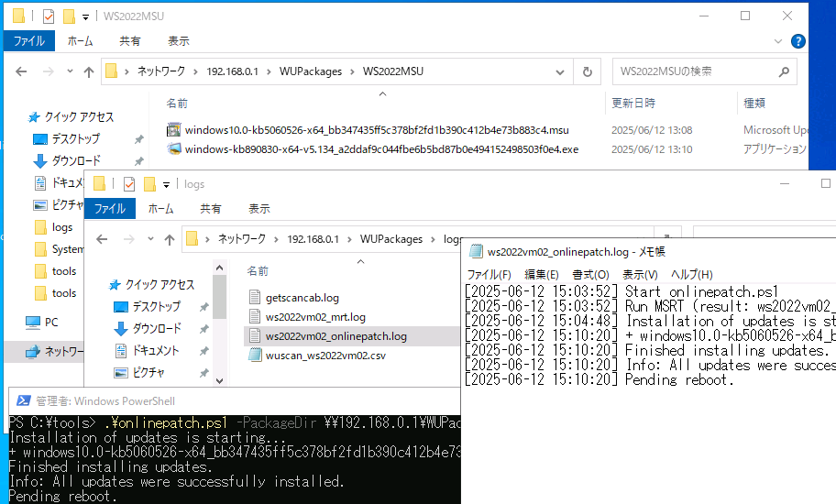Click 192.168.0.1 breadcrumb in logs address bar
This screenshot has height=504, width=836.
pyautogui.click(x=313, y=239)
